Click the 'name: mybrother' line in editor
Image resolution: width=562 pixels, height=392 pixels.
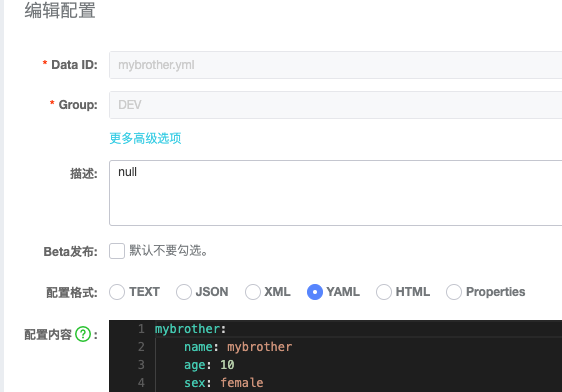click(238, 347)
